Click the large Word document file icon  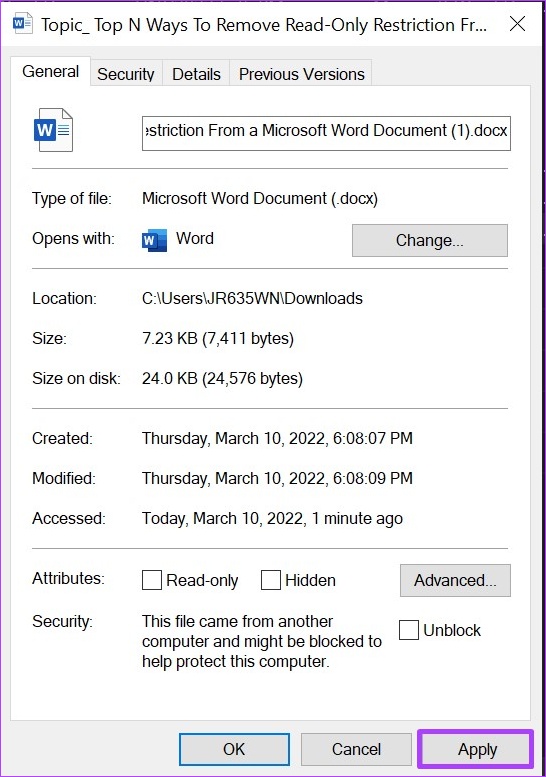(x=54, y=130)
